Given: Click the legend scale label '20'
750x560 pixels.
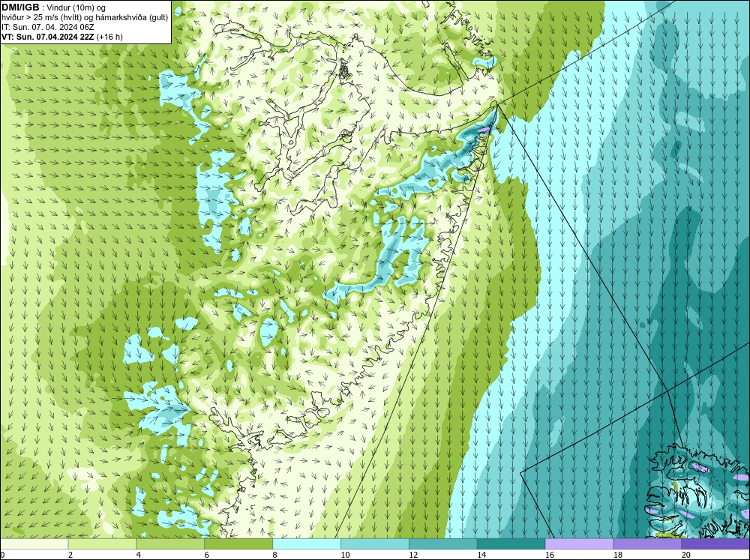Looking at the screenshot, I should 686,555.
